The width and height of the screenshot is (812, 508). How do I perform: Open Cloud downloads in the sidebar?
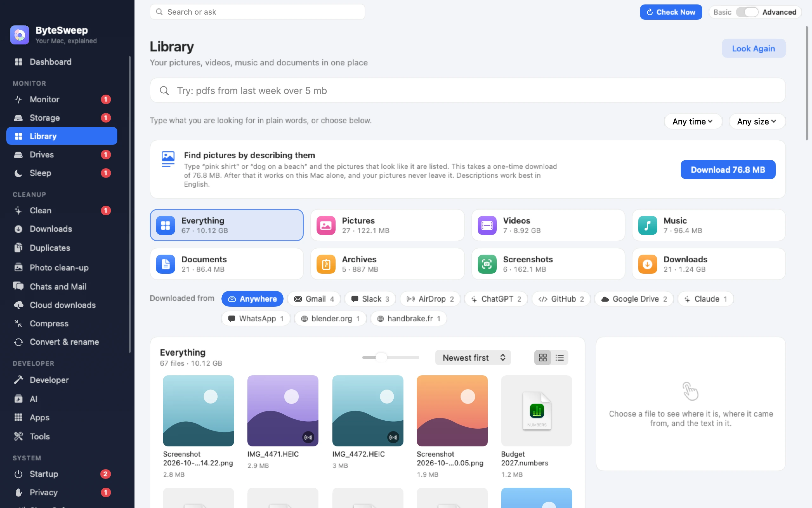tap(62, 305)
